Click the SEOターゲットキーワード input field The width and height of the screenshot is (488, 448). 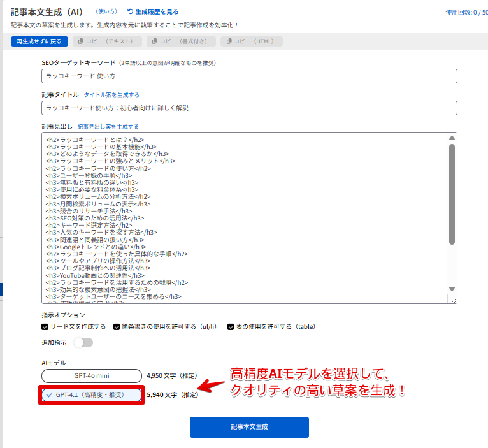pyautogui.click(x=249, y=76)
